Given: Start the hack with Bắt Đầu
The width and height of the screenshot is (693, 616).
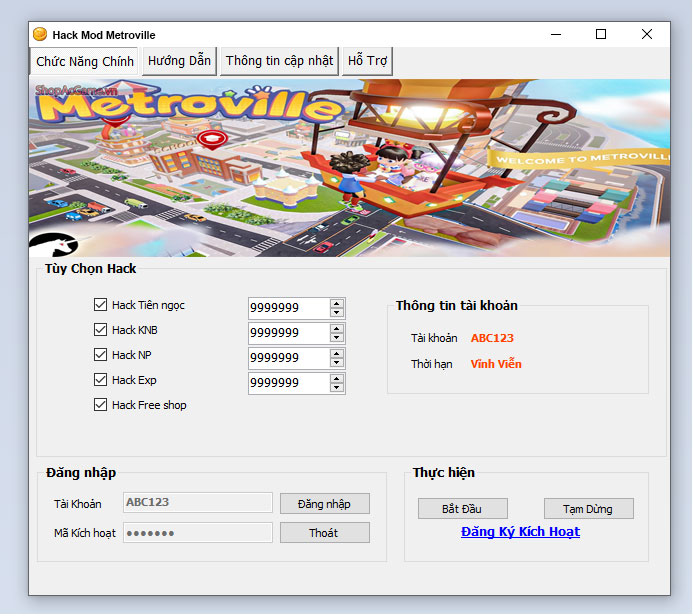Looking at the screenshot, I should point(462,509).
